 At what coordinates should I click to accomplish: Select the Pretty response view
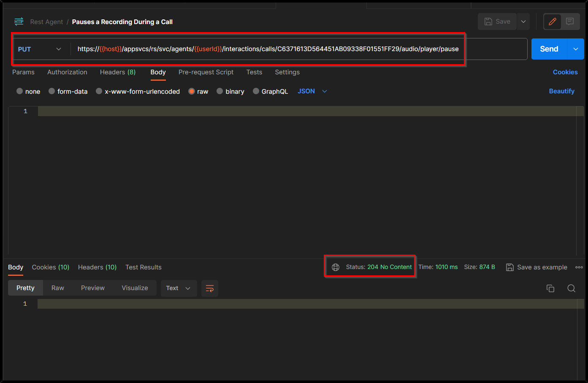pyautogui.click(x=25, y=288)
